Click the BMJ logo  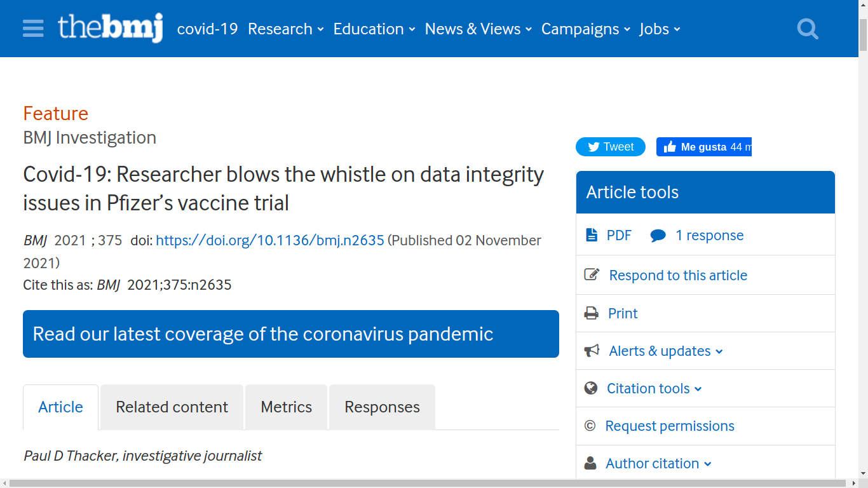coord(111,29)
